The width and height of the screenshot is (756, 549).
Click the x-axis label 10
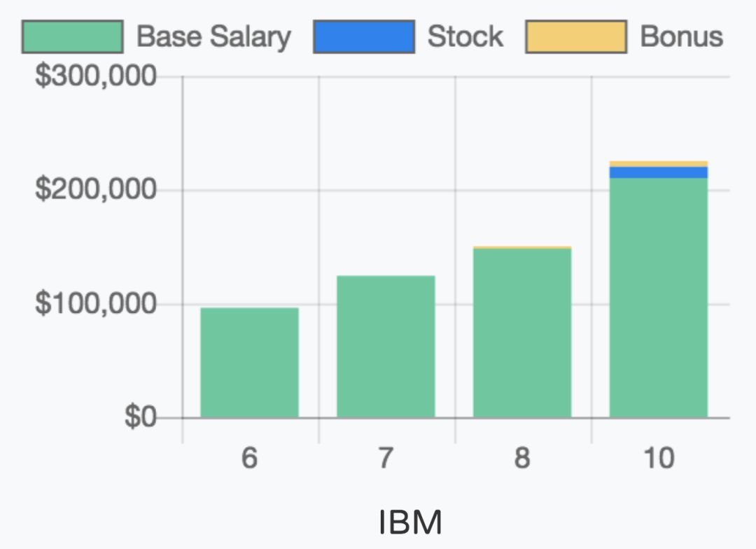pos(658,459)
